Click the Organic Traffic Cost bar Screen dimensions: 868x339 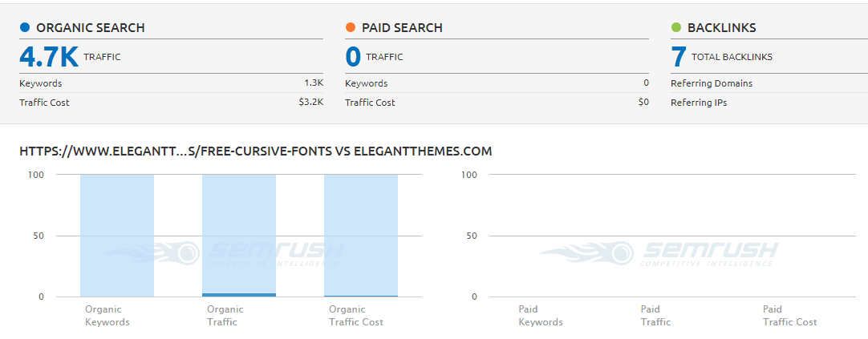[x=361, y=236]
